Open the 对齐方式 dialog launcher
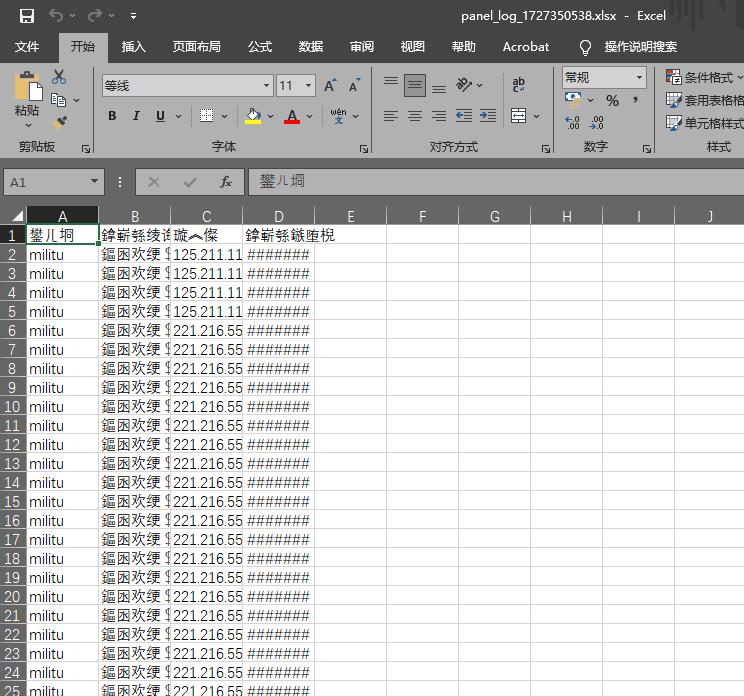 tap(546, 149)
